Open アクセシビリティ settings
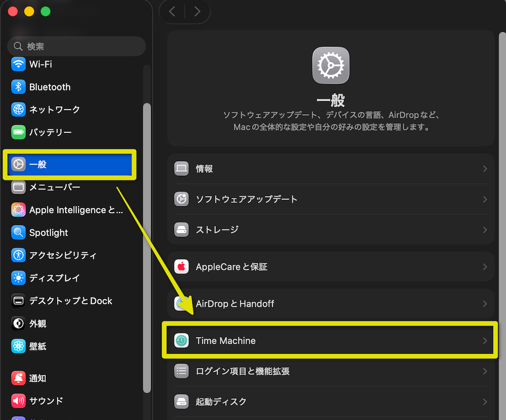This screenshot has height=420, width=506. pyautogui.click(x=19, y=255)
